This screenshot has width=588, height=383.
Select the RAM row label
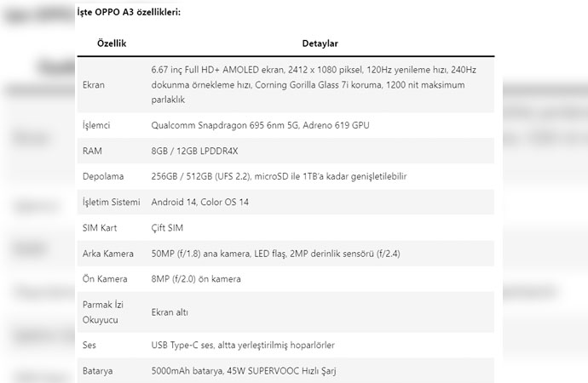point(92,151)
